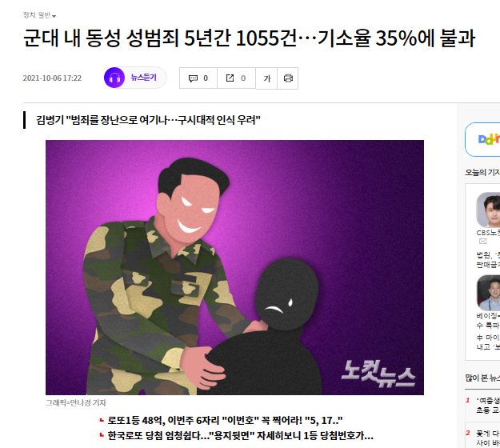500x448 pixels.
Task: Click the share arrow icon
Action: (230, 78)
